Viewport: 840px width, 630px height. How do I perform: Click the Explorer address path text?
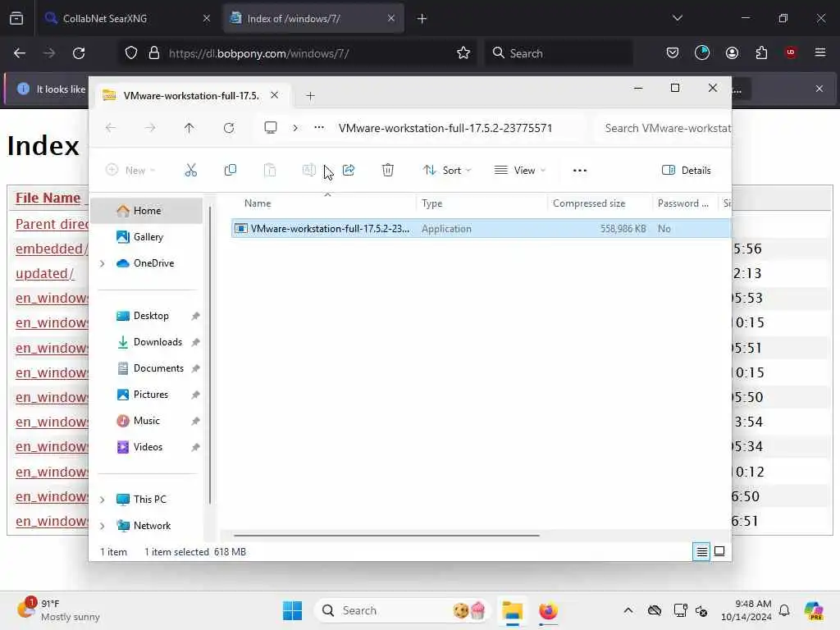coord(445,128)
